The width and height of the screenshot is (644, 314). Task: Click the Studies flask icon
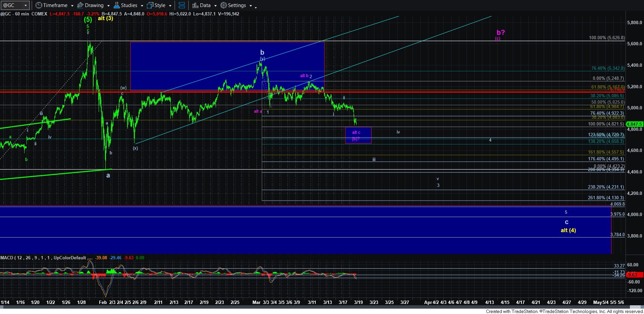click(x=117, y=5)
